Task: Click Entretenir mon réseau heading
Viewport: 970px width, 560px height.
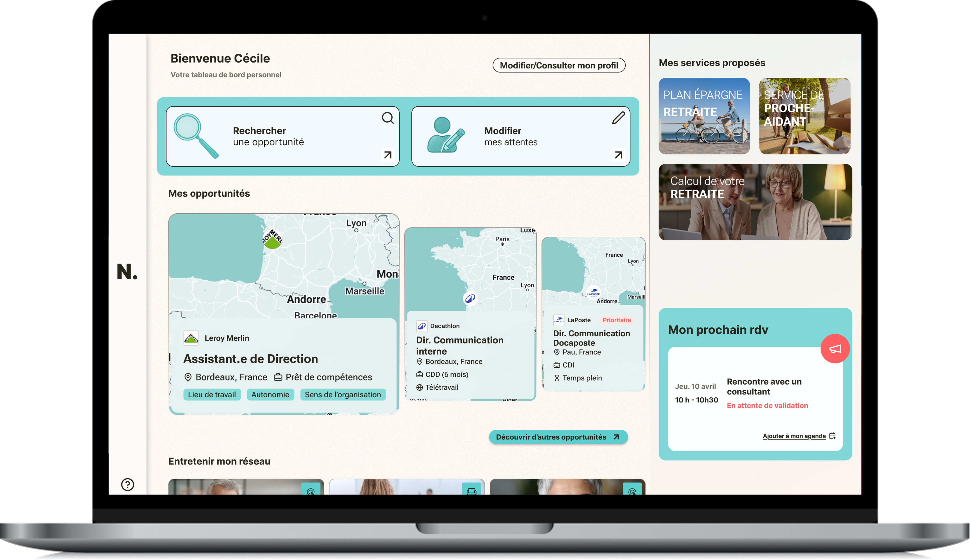Action: click(219, 461)
